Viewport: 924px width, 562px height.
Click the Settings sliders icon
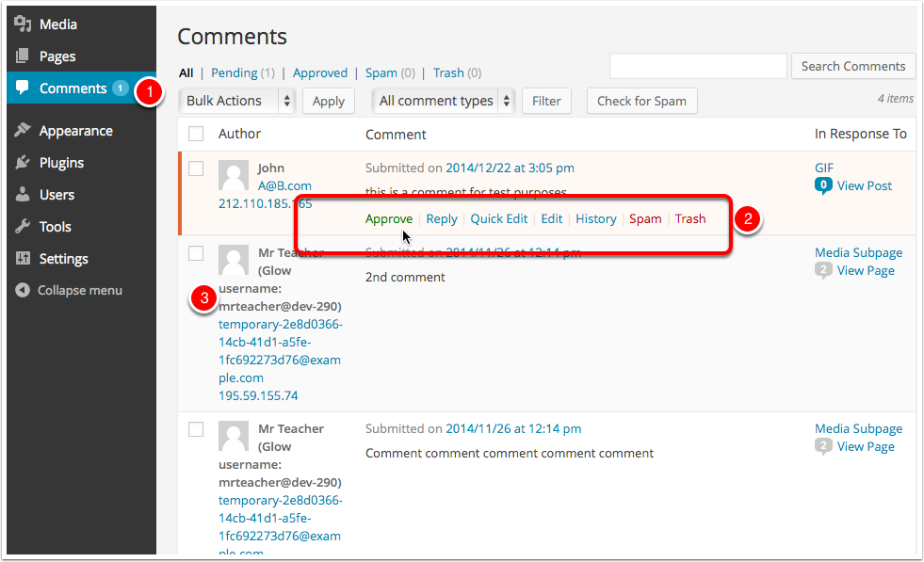coord(24,259)
